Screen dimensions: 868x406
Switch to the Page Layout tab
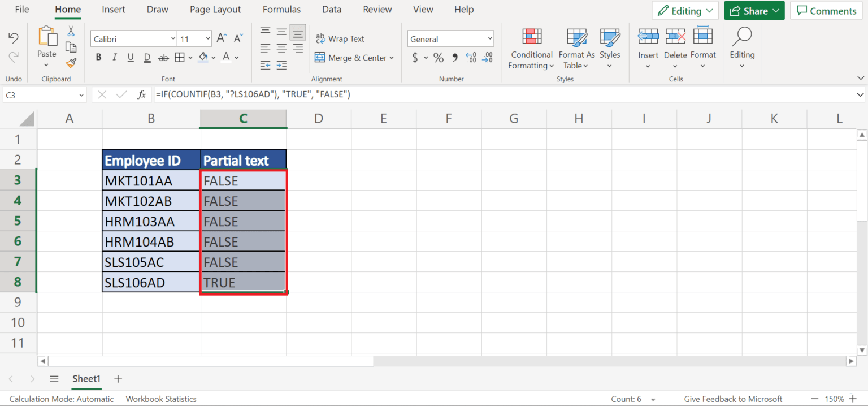pos(215,10)
